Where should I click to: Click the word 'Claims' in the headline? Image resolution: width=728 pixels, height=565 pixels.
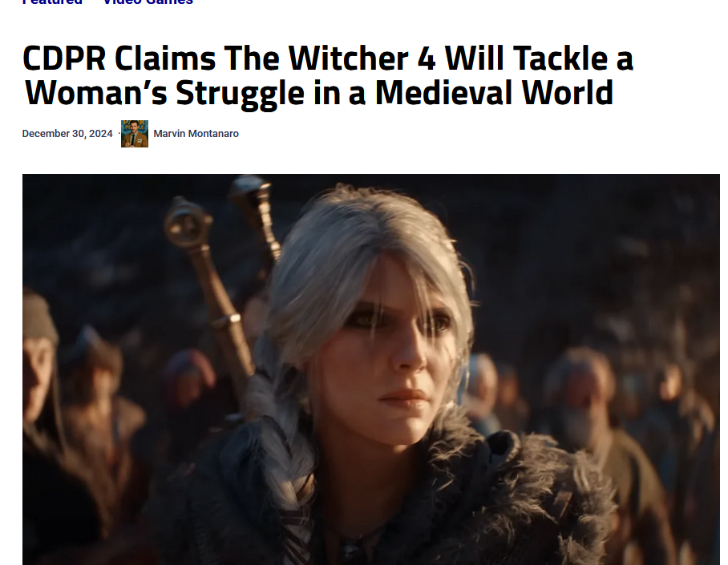(x=165, y=59)
